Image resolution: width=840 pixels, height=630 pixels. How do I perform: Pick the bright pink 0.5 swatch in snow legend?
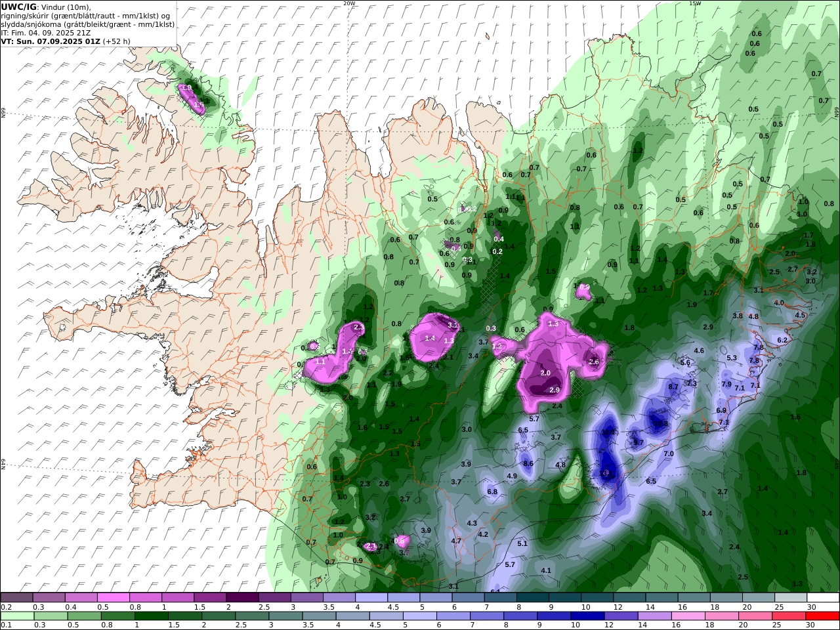[114, 598]
